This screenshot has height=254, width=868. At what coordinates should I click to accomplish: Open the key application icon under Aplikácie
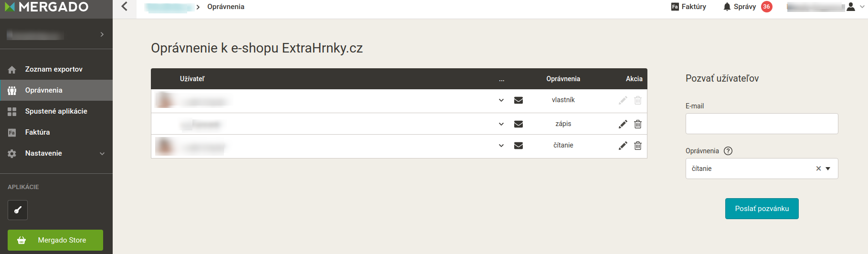coord(18,210)
